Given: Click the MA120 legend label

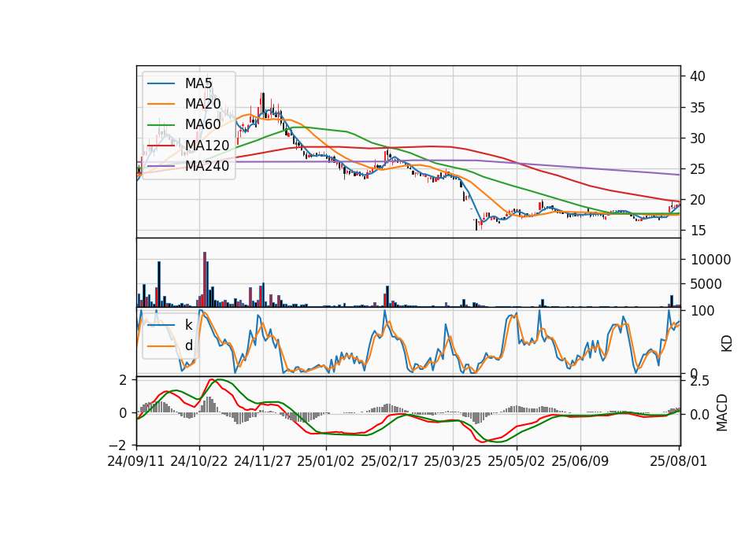Looking at the screenshot, I should coord(207,146).
